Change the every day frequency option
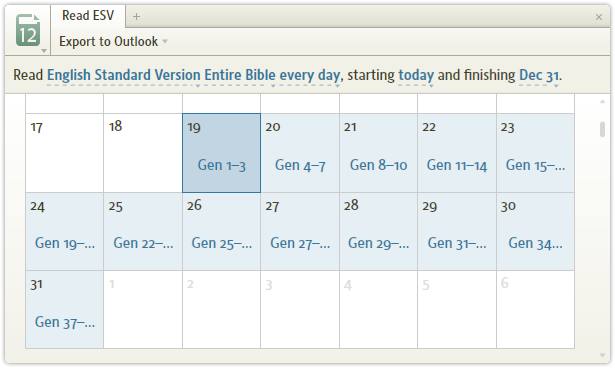Image resolution: width=615 pixels, height=368 pixels. 309,75
